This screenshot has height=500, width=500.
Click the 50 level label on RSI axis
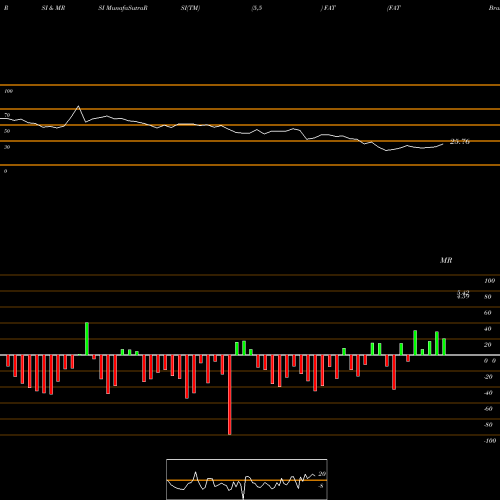[7, 131]
